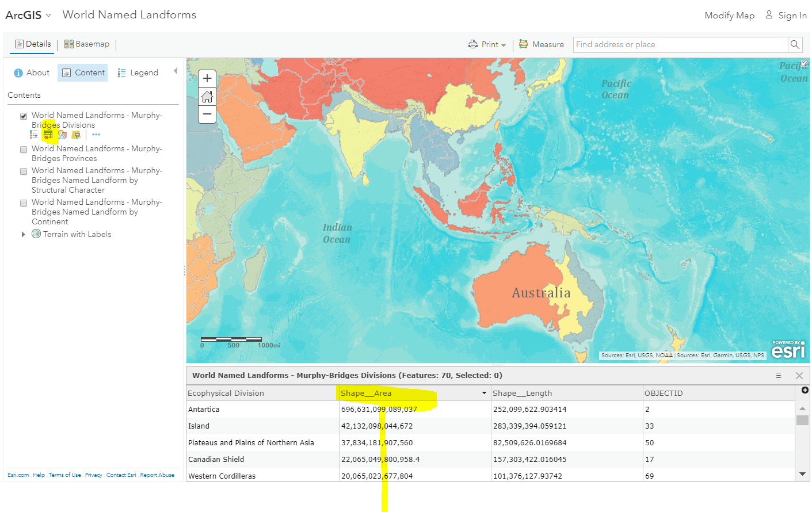This screenshot has height=512, width=812.
Task: Click table scrollbar down arrow
Action: [802, 474]
